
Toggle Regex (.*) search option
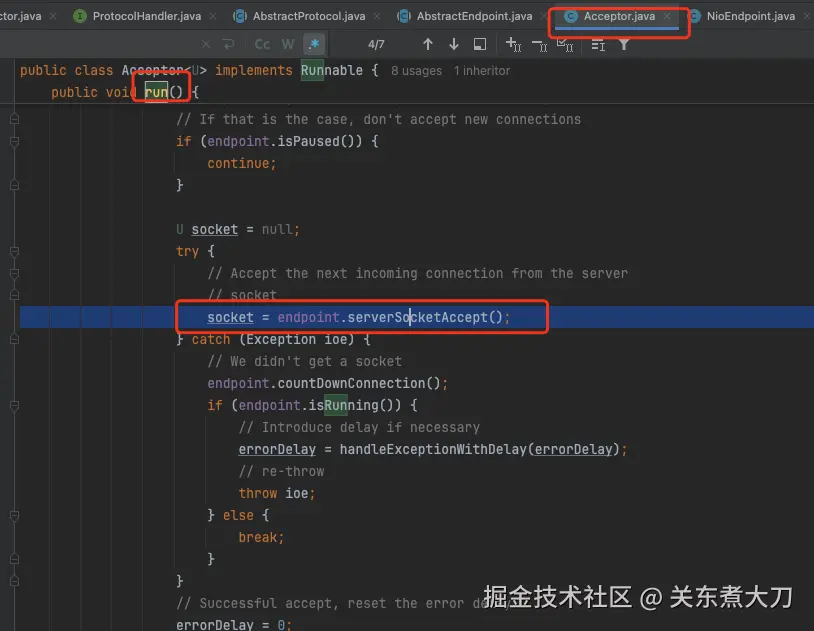pos(314,45)
